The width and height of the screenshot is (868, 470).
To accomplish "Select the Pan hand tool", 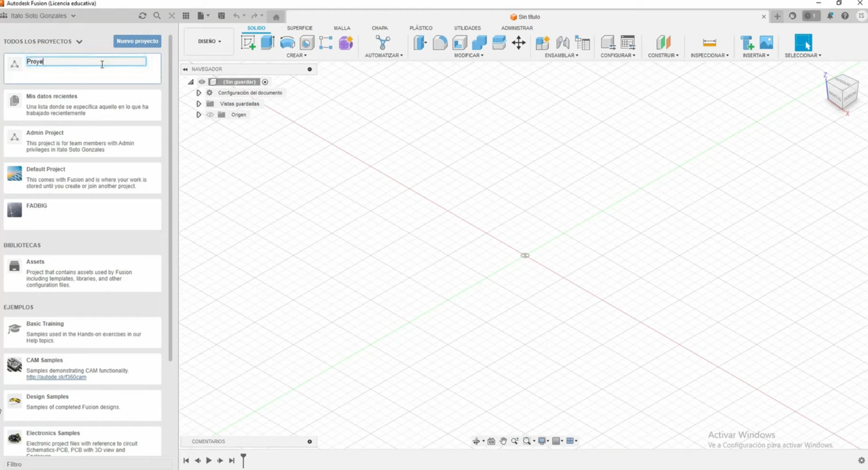I will pos(503,441).
